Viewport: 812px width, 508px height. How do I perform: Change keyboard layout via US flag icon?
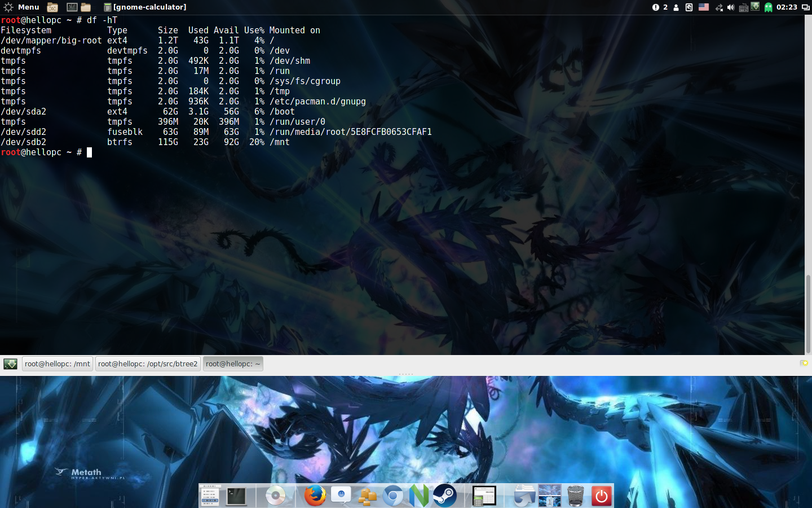(704, 7)
